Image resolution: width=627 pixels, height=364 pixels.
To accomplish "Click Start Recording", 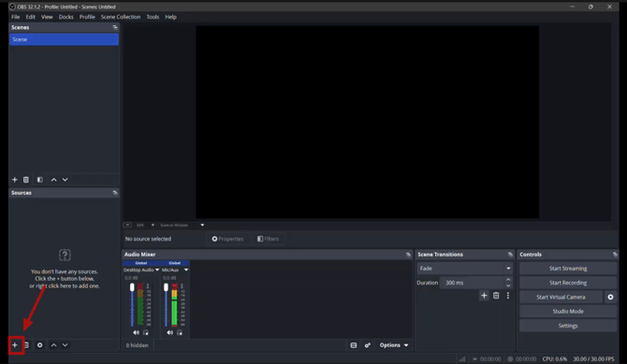I will click(x=568, y=283).
